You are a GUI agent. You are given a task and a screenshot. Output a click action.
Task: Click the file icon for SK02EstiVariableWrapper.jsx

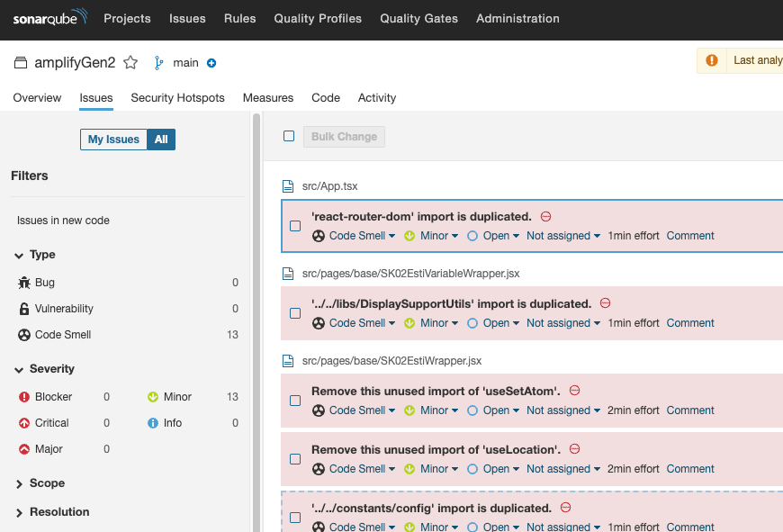[288, 274]
